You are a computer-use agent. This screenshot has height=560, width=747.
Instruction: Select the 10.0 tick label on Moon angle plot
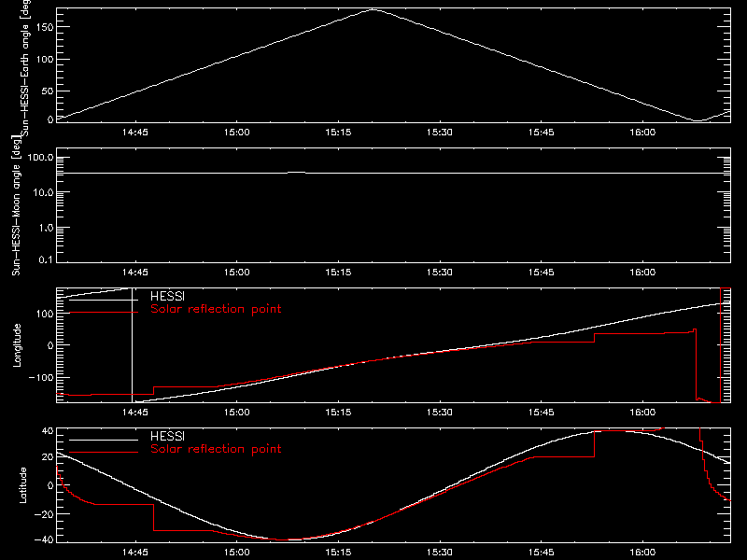[x=44, y=192]
